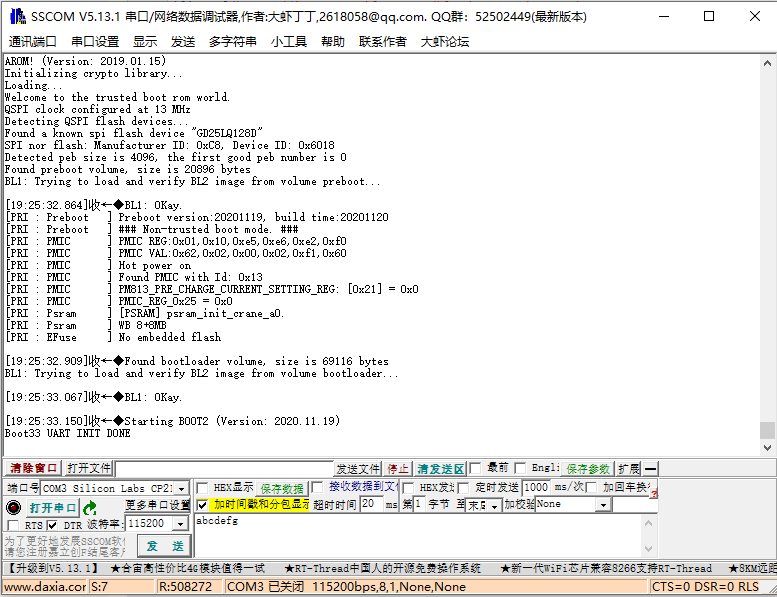This screenshot has height=597, width=777.
Task: Click the round red serial port status indicator
Action: coord(13,507)
